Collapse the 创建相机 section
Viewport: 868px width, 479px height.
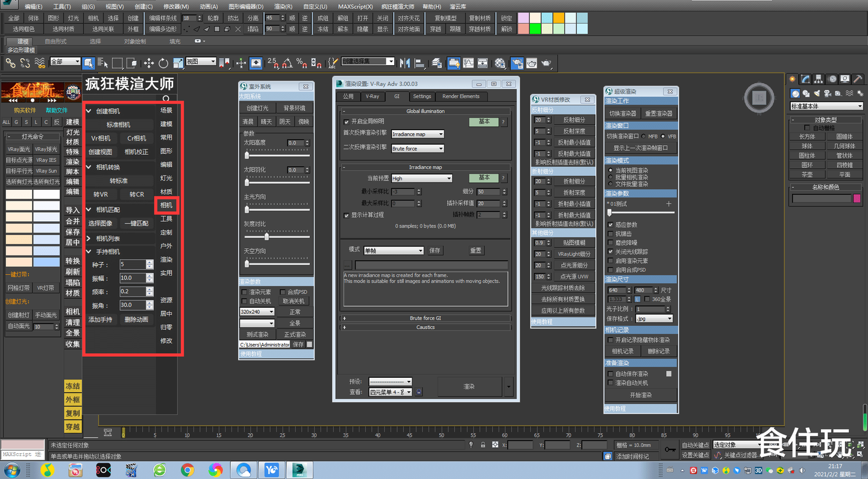pyautogui.click(x=89, y=111)
